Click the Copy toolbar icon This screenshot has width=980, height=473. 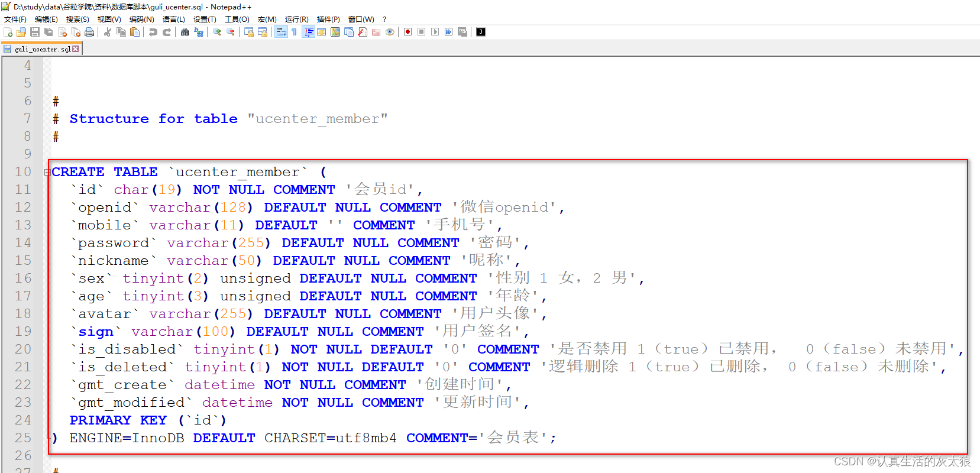(x=121, y=32)
